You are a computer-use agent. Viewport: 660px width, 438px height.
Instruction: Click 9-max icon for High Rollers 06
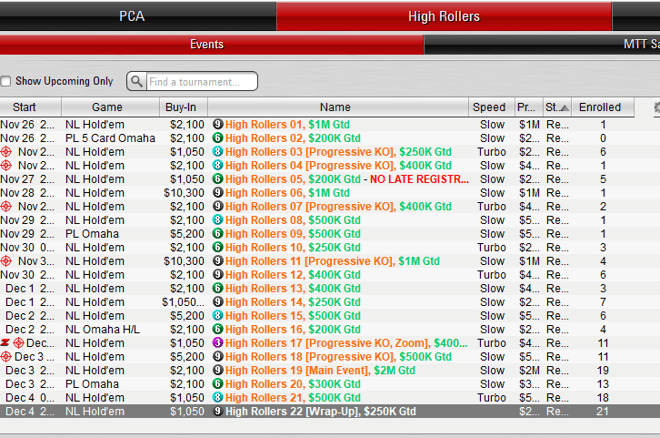(x=218, y=193)
